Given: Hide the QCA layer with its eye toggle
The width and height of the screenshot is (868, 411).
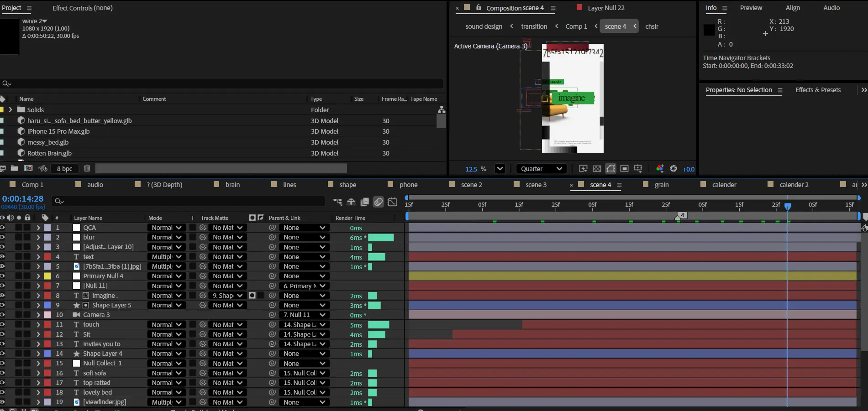Looking at the screenshot, I should pos(2,228).
